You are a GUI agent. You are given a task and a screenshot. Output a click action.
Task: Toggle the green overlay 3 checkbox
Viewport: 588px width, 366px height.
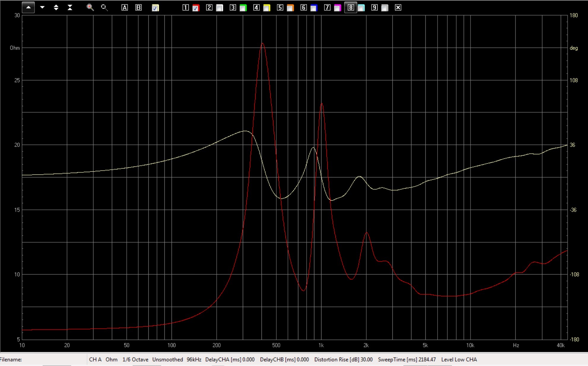tap(243, 8)
